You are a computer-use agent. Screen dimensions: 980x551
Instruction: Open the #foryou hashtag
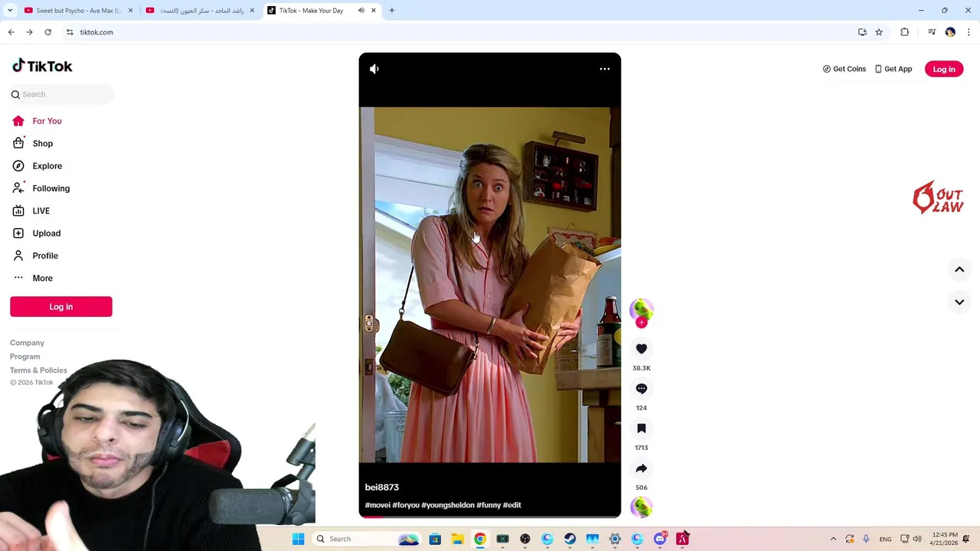click(406, 505)
